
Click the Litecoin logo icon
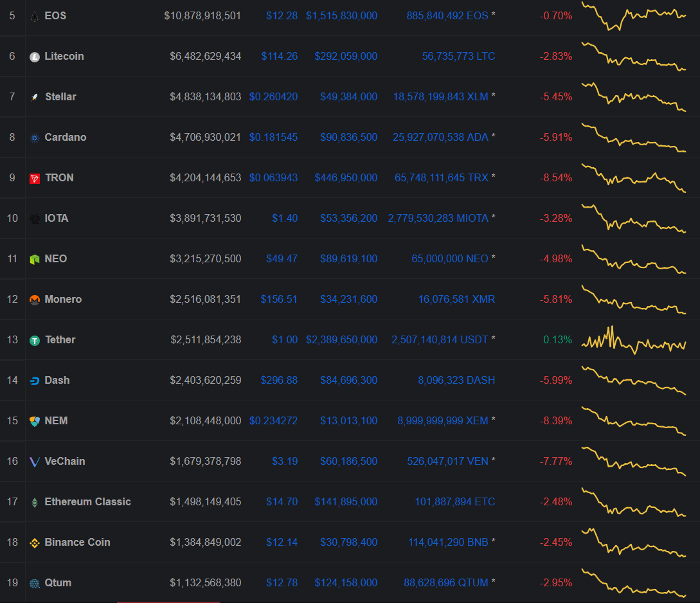[x=34, y=57]
